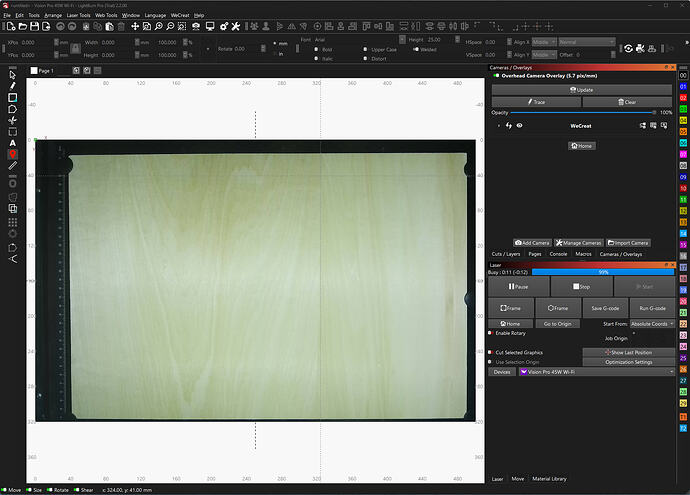690x495 pixels.
Task: Select the pointer Select tool
Action: point(12,74)
